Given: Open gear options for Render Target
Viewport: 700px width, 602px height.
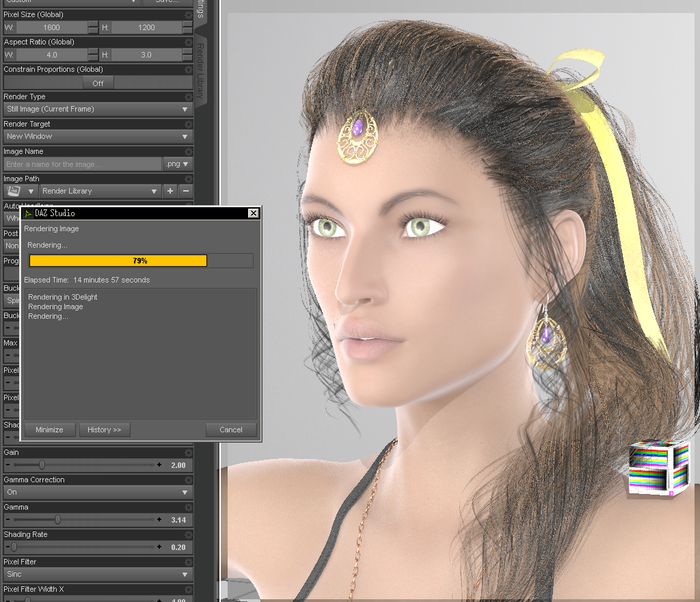Looking at the screenshot, I should click(189, 124).
